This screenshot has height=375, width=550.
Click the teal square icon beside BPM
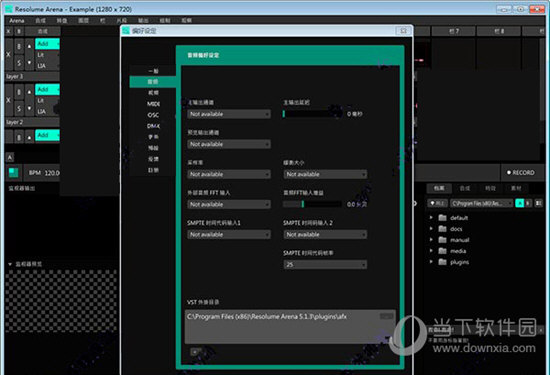(x=13, y=173)
